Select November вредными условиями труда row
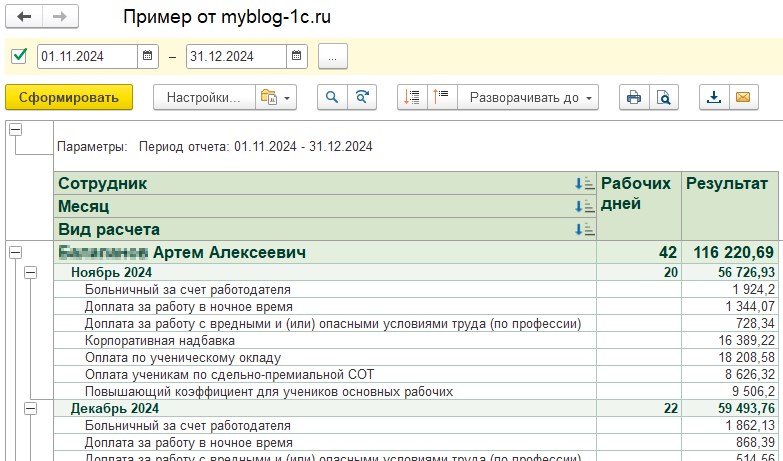 325,323
